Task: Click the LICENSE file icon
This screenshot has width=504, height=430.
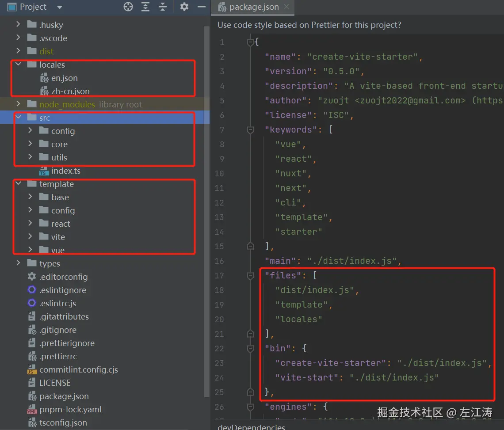Action: point(32,382)
